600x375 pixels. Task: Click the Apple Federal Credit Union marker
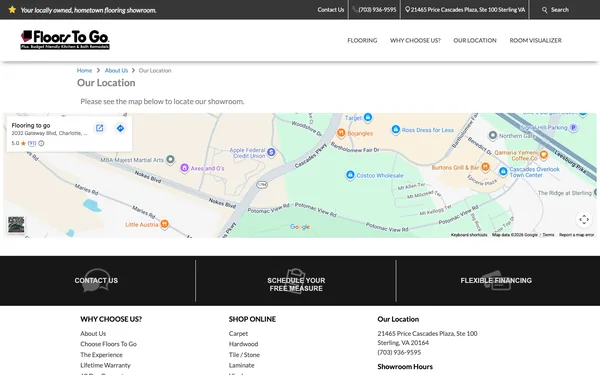pos(271,152)
